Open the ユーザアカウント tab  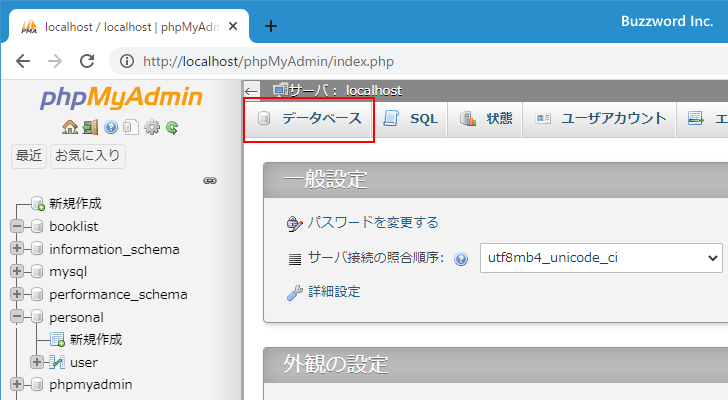point(601,119)
